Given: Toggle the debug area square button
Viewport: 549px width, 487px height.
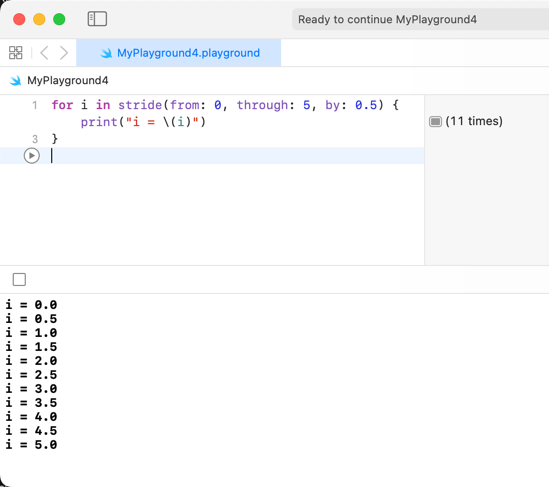Looking at the screenshot, I should pyautogui.click(x=19, y=279).
